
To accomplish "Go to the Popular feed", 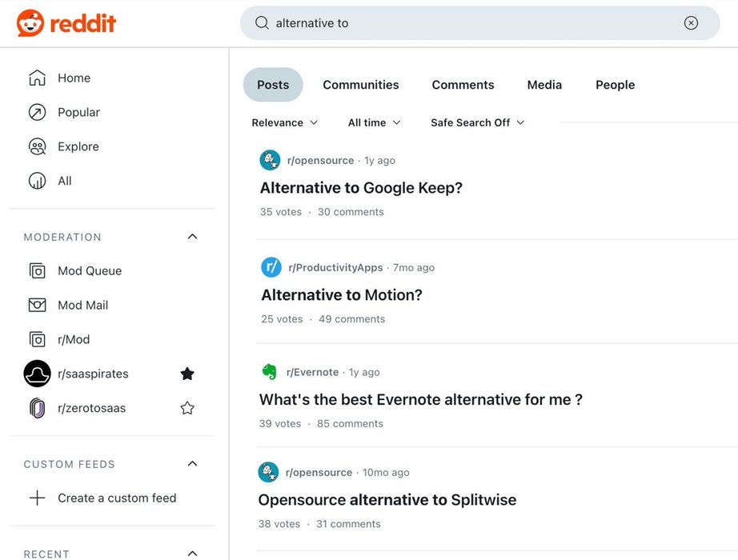I will [78, 112].
